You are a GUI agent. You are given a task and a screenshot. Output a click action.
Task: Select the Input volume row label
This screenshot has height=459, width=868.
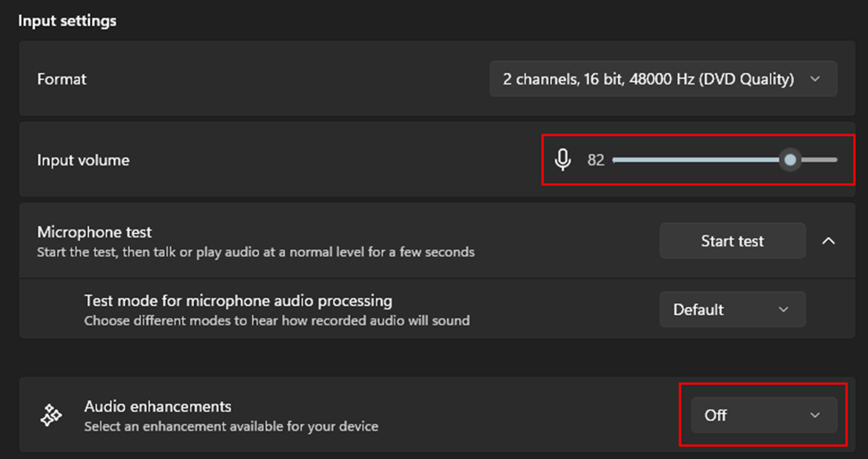[83, 160]
